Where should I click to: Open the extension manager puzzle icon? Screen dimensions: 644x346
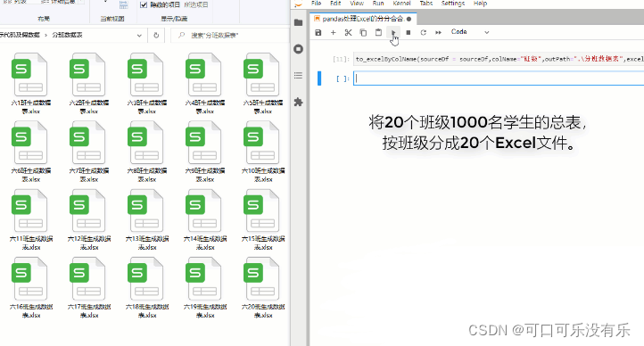coord(299,103)
